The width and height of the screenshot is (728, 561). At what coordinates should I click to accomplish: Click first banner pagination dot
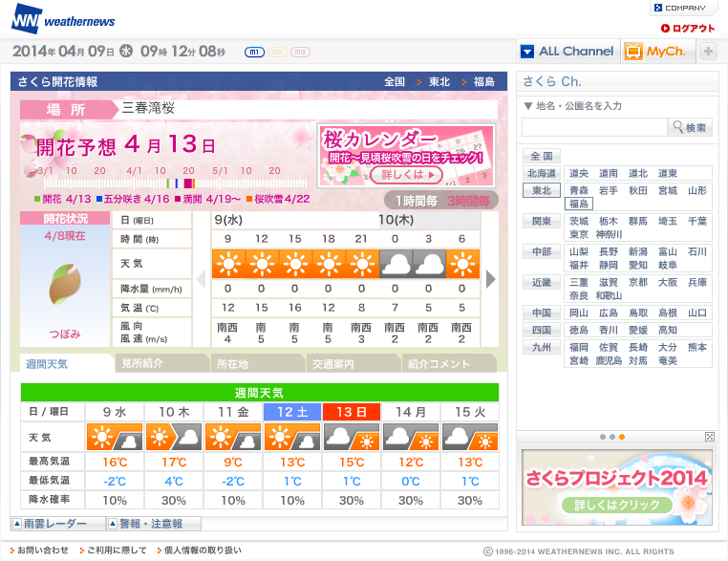click(603, 437)
